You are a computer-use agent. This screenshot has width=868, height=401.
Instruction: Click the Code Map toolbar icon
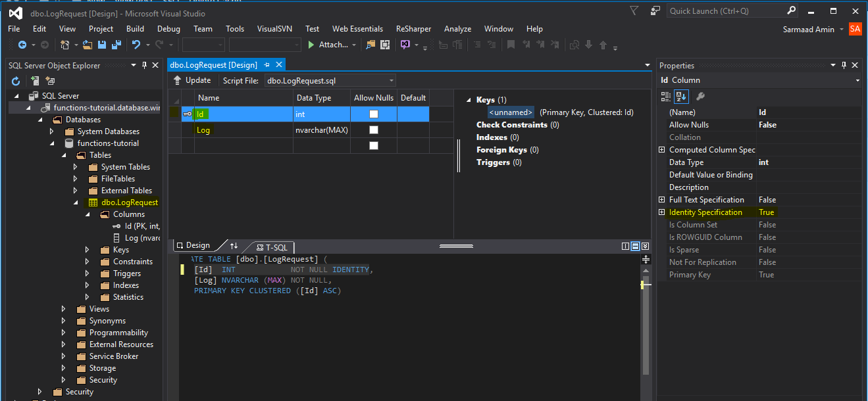[385, 45]
